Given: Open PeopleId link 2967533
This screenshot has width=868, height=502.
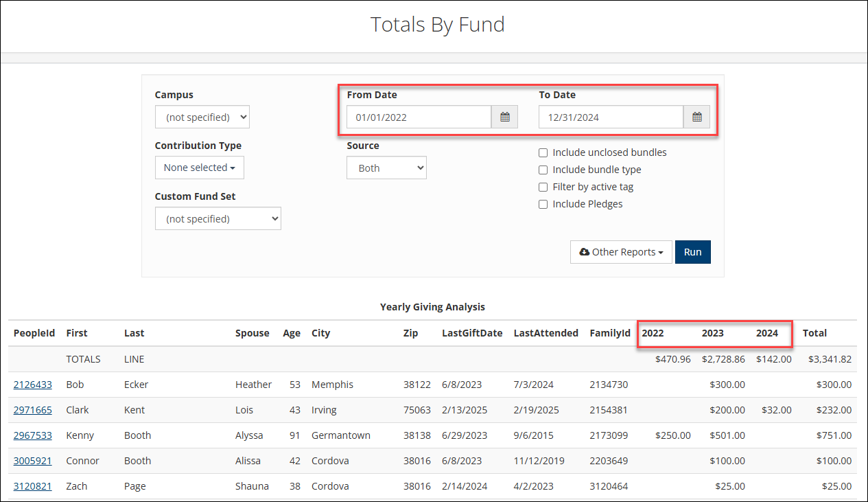Looking at the screenshot, I should tap(32, 435).
